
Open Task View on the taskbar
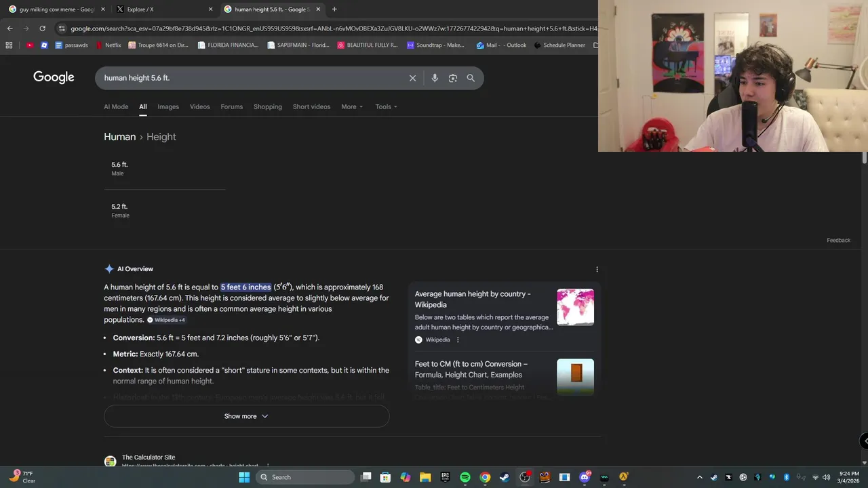[x=366, y=477]
